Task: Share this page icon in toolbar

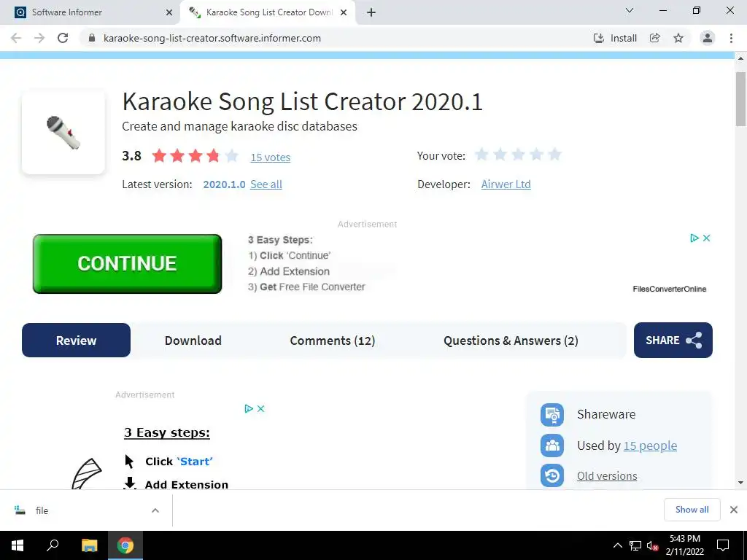Action: pos(655,38)
